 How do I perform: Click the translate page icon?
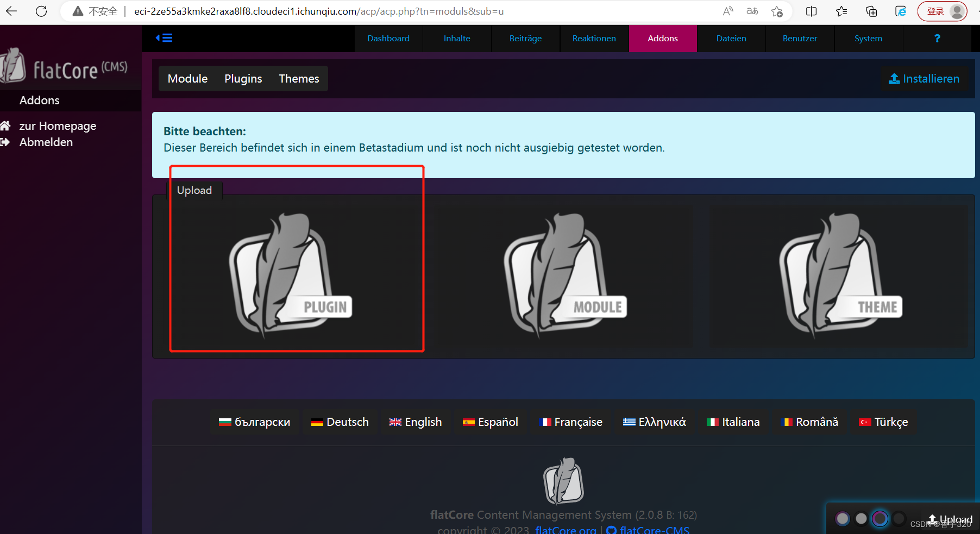752,11
